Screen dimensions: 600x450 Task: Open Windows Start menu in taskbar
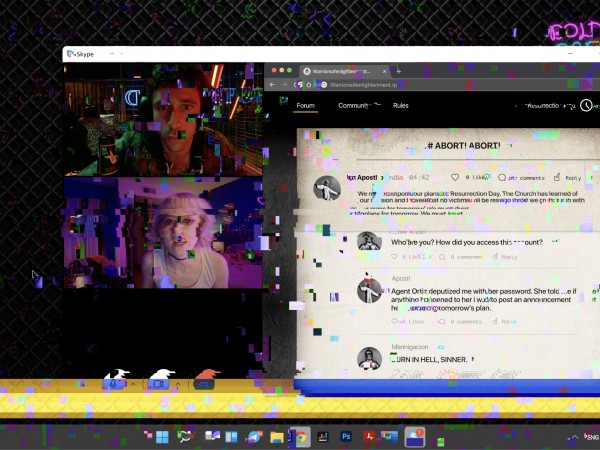(161, 437)
